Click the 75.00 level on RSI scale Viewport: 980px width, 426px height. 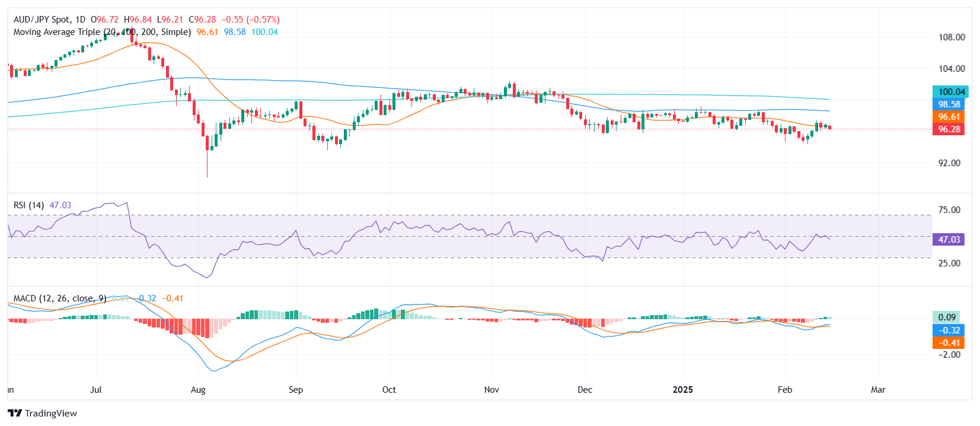[949, 210]
